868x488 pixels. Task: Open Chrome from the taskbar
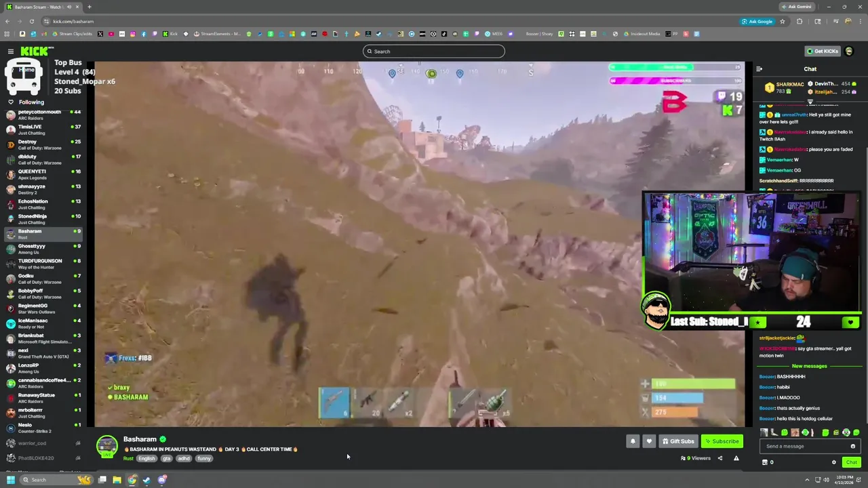coord(132,480)
